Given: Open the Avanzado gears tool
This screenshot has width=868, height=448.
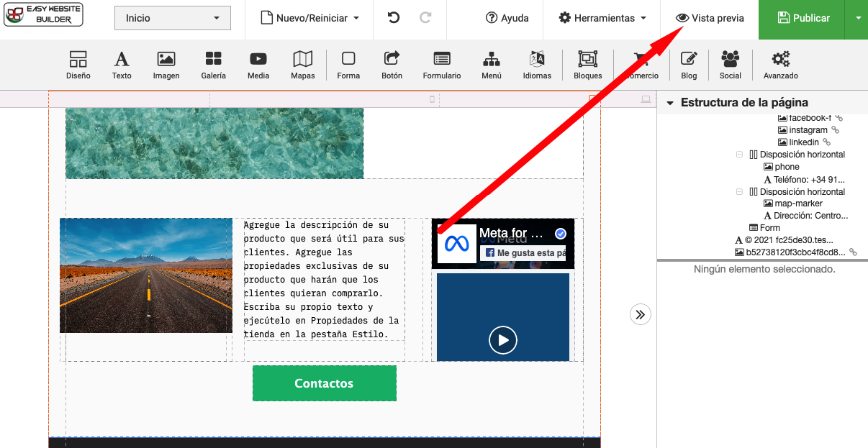Looking at the screenshot, I should click(x=780, y=65).
